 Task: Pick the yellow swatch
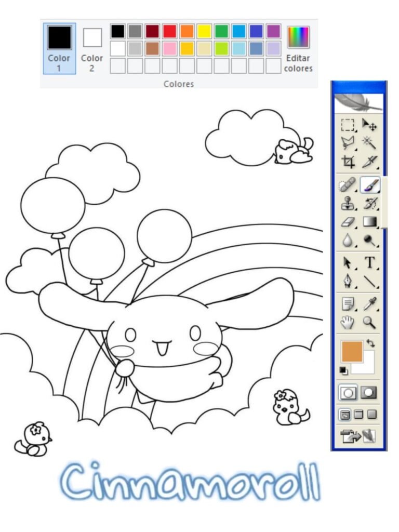tap(204, 31)
